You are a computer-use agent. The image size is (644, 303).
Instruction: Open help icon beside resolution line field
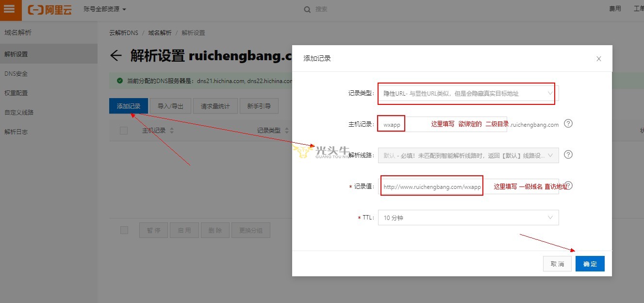point(569,155)
